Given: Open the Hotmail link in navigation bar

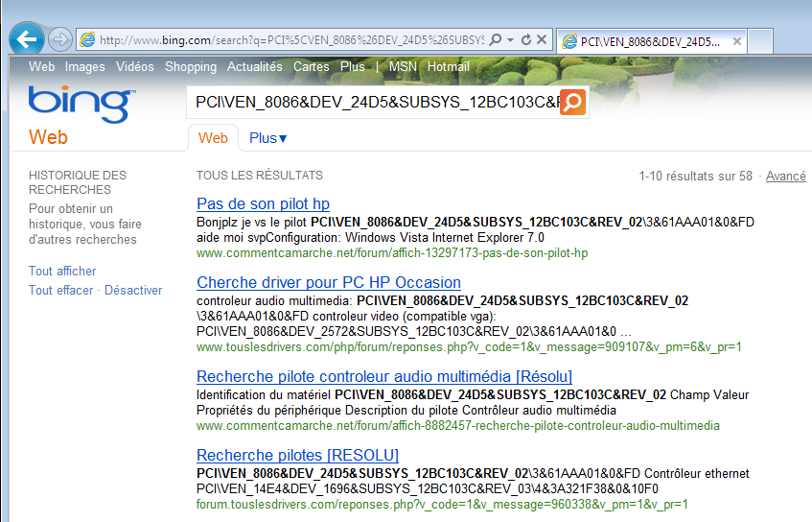Looking at the screenshot, I should 449,67.
